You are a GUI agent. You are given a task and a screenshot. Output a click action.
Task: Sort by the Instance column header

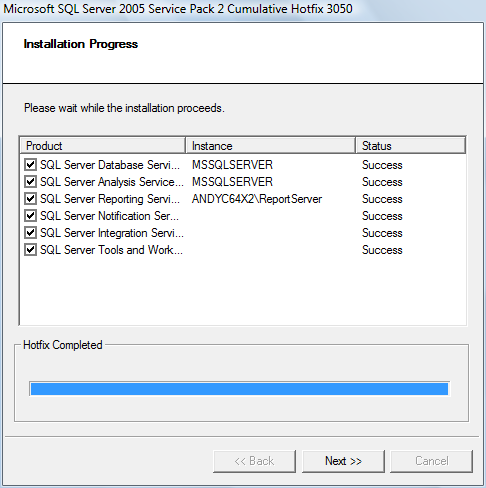(270, 146)
